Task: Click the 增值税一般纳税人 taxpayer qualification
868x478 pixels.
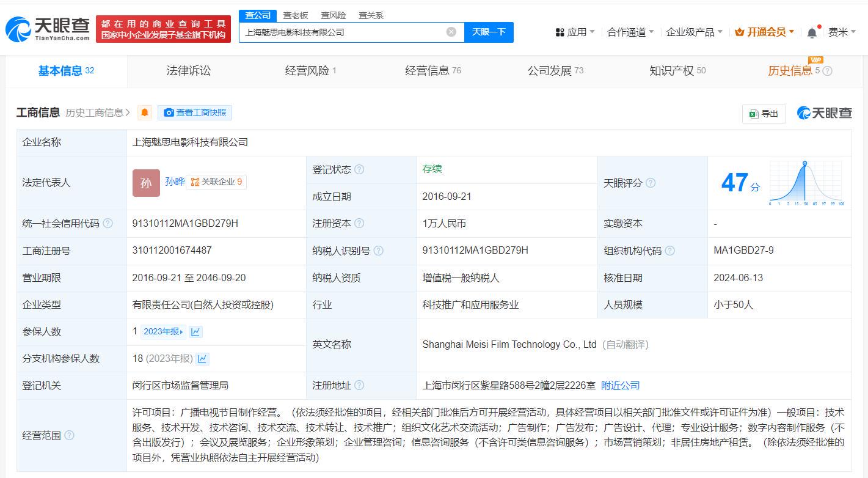Action: point(461,278)
